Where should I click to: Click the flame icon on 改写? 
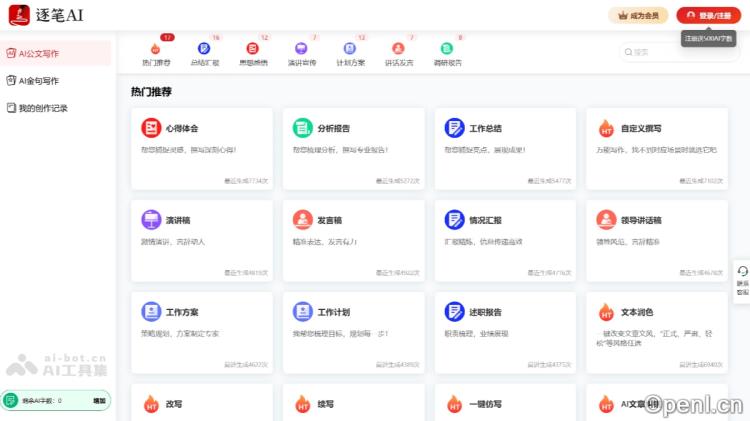[151, 404]
